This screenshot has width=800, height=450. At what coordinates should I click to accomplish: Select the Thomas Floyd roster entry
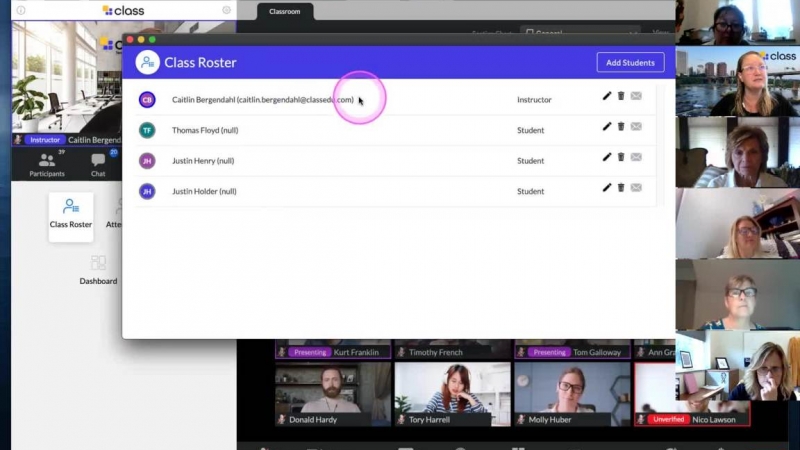coord(205,130)
